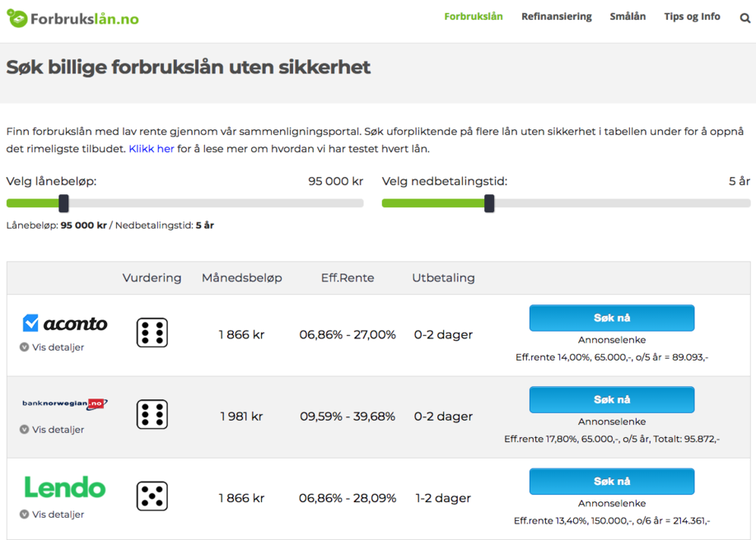
Task: Open the search magnifier icon
Action: click(744, 17)
